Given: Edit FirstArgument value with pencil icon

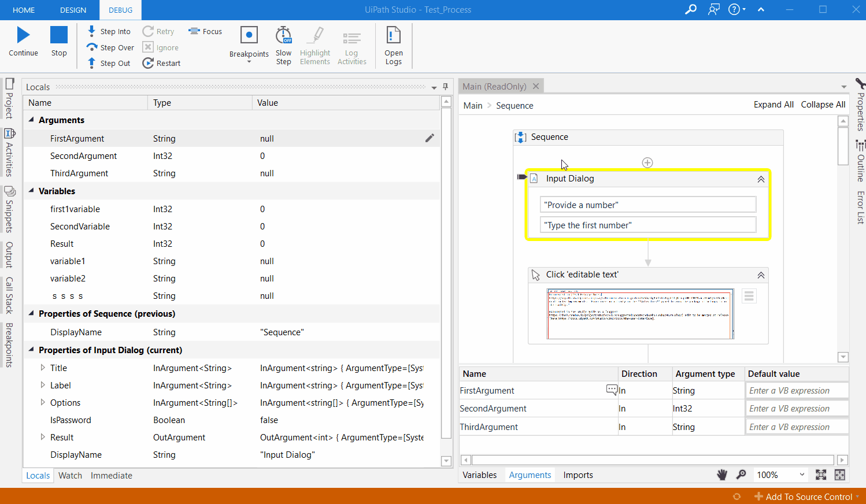Looking at the screenshot, I should pyautogui.click(x=430, y=138).
